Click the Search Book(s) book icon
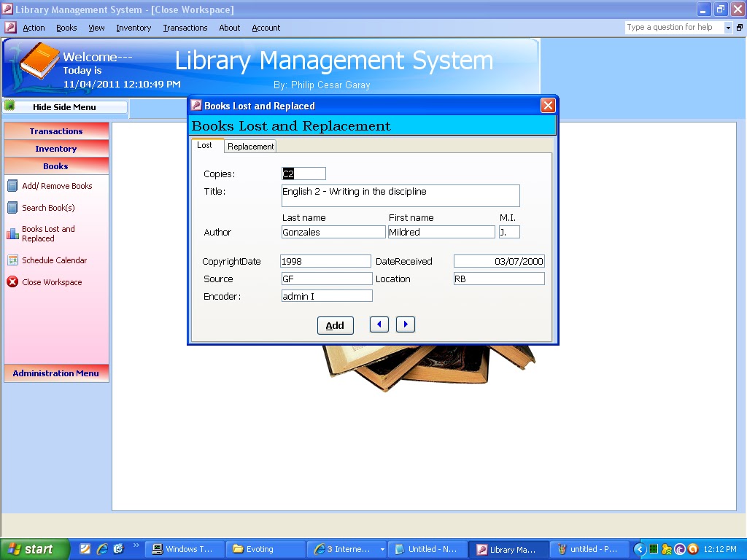Image resolution: width=747 pixels, height=560 pixels. point(12,208)
